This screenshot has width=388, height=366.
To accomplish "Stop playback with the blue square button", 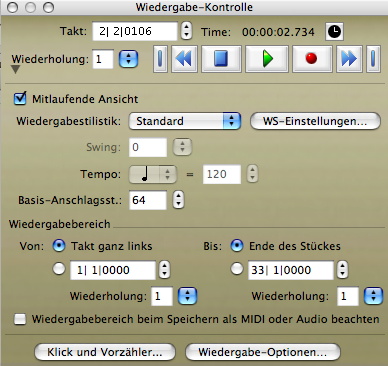I will tap(221, 59).
